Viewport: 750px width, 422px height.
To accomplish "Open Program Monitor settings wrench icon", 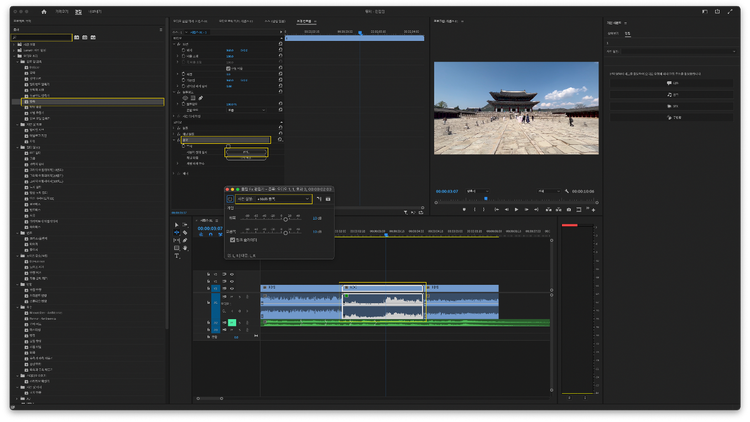I will pyautogui.click(x=566, y=190).
